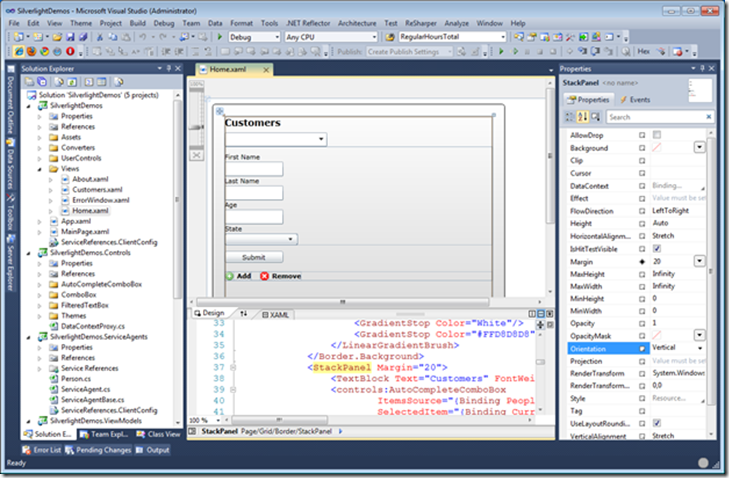729x478 pixels.
Task: Click the horizontal split view icon
Action: pyautogui.click(x=541, y=314)
